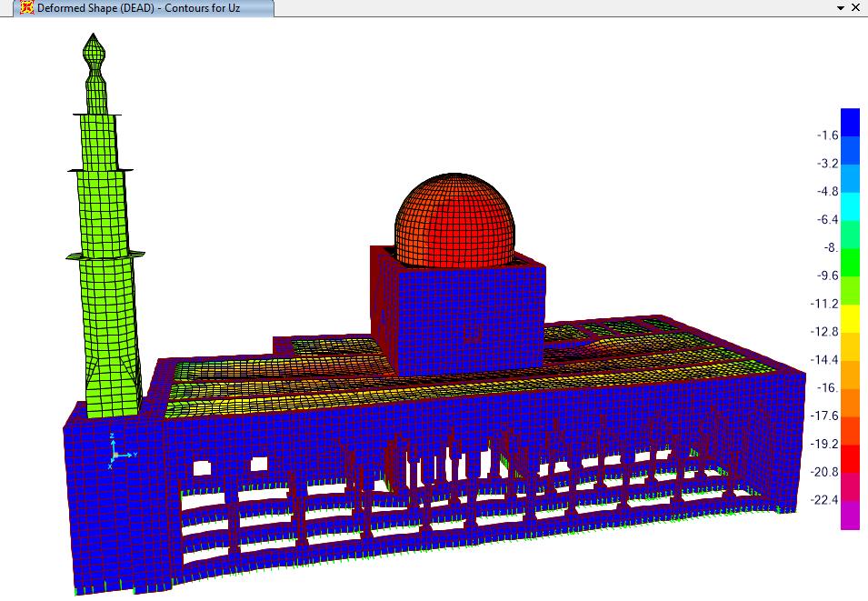Click the yellow band in contour legend
The width and height of the screenshot is (868, 601).
click(850, 318)
